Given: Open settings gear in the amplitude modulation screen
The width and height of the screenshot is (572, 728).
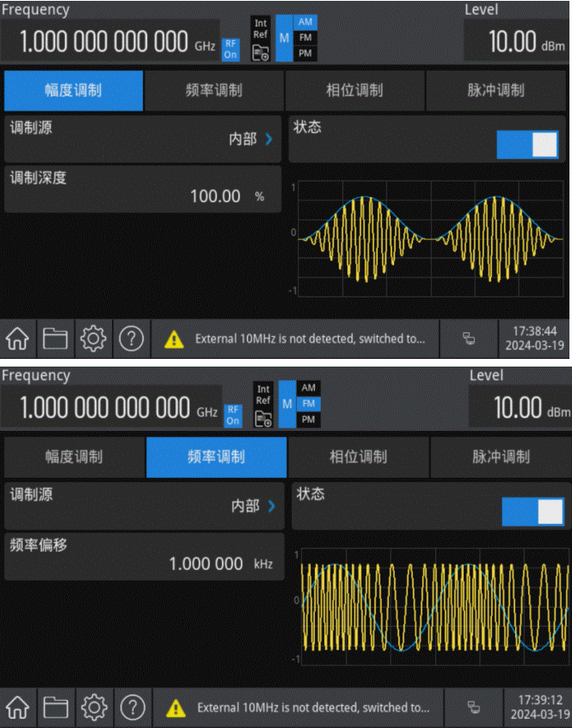Looking at the screenshot, I should pos(92,338).
